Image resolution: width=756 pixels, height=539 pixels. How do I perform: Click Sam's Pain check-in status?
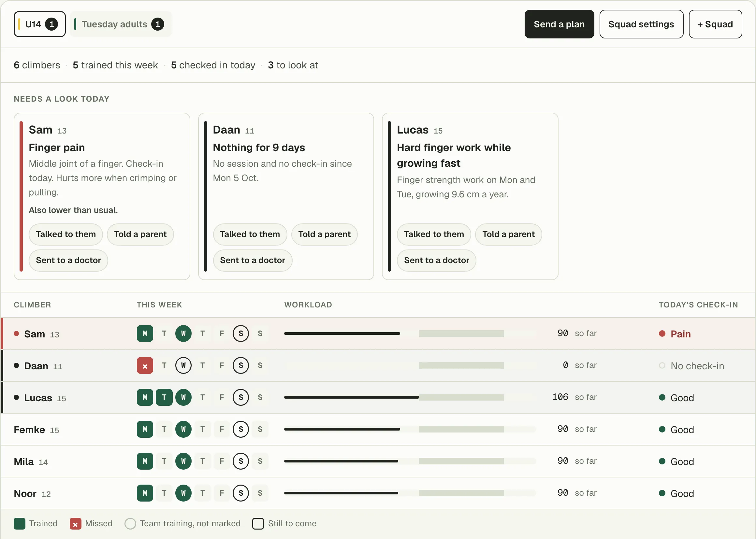tap(675, 334)
